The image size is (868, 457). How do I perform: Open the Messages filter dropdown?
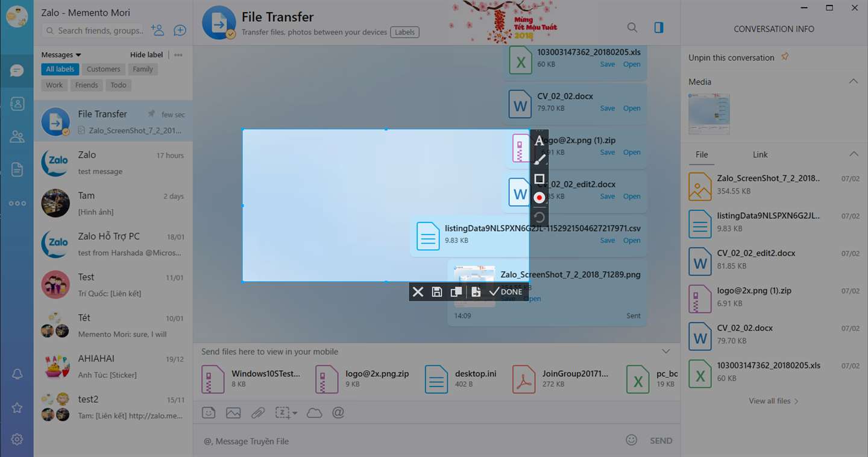coord(61,55)
